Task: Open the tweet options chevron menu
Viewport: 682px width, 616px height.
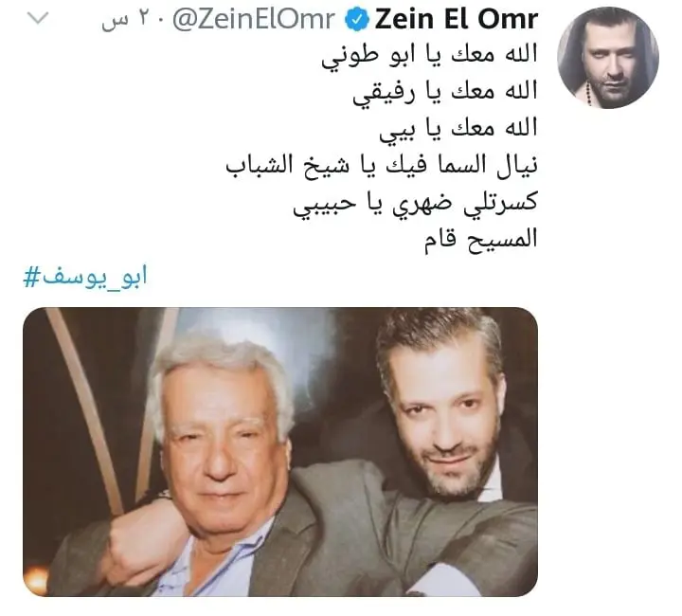Action: click(38, 18)
